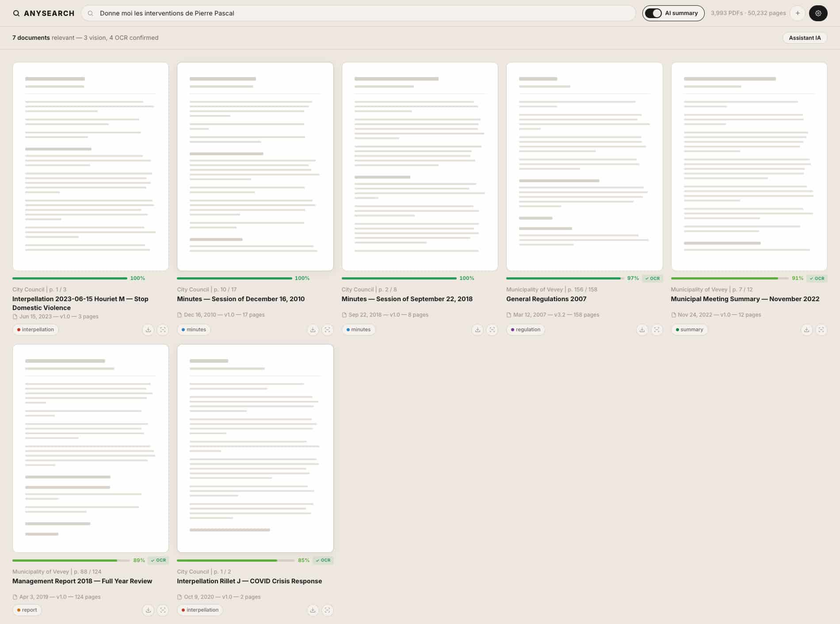Click OCR badge on Management Report 2018

158,560
